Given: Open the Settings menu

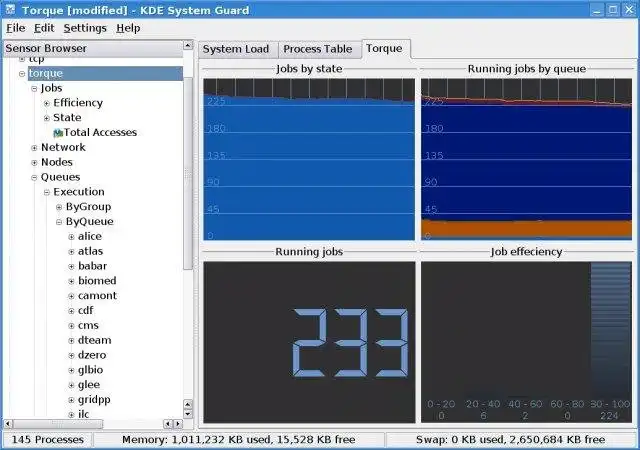Looking at the screenshot, I should tap(85, 28).
